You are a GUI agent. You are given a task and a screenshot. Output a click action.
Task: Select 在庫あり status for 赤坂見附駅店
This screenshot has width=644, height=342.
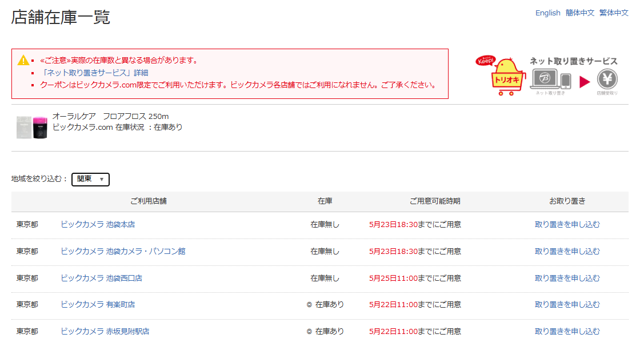325,331
